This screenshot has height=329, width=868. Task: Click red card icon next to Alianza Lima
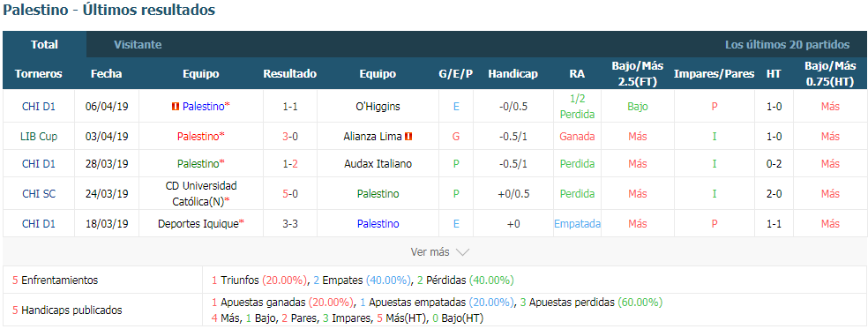(x=408, y=136)
